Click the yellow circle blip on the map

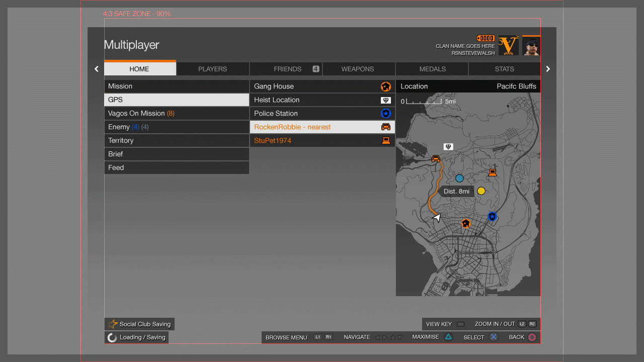tap(481, 191)
